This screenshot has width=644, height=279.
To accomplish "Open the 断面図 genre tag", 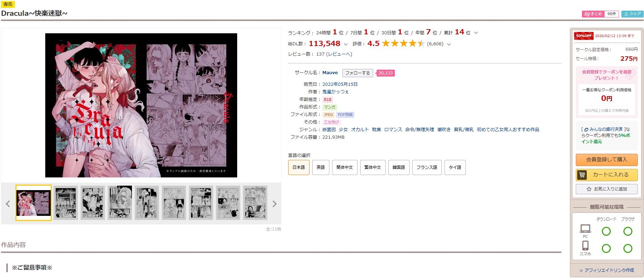I will [329, 129].
